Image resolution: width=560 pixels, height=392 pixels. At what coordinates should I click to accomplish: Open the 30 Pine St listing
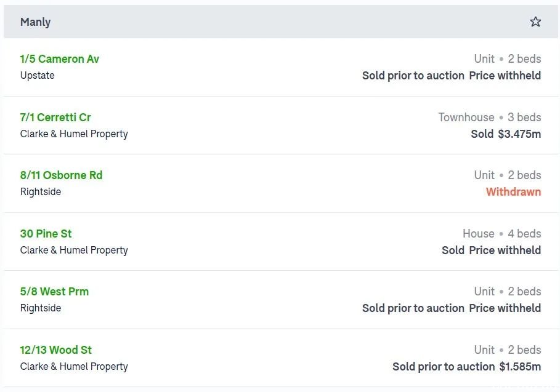click(46, 234)
